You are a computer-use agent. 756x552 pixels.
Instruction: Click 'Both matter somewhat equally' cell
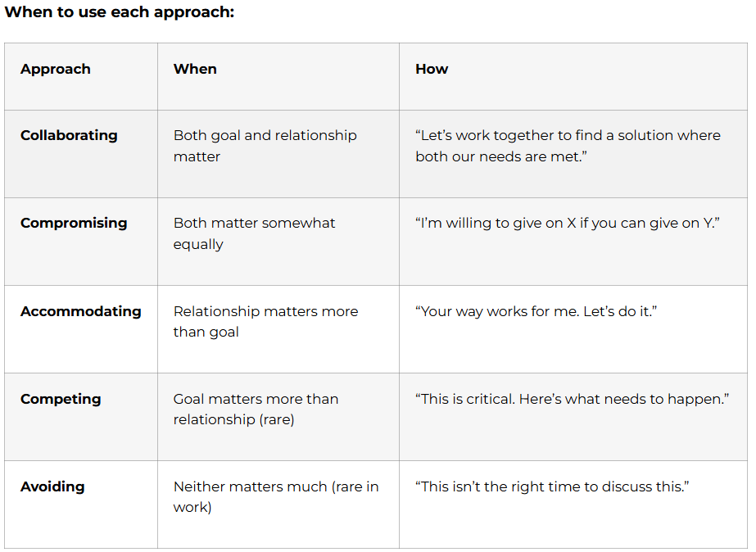(254, 233)
